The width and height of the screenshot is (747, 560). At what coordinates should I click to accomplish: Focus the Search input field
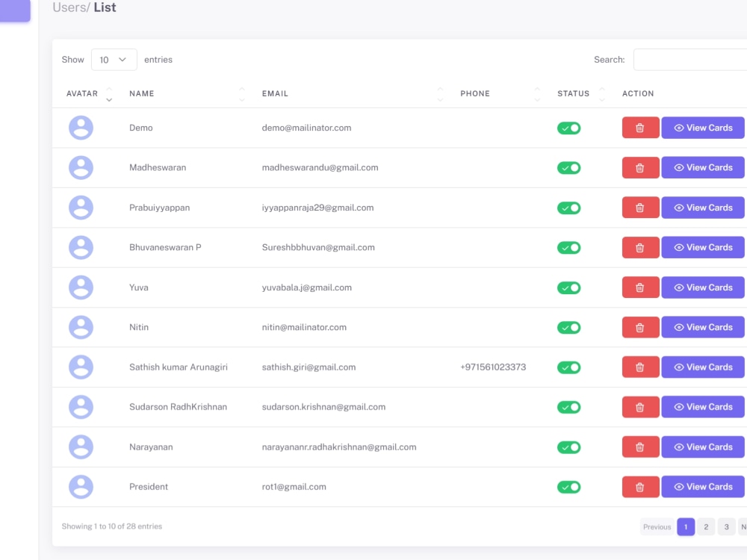click(690, 60)
